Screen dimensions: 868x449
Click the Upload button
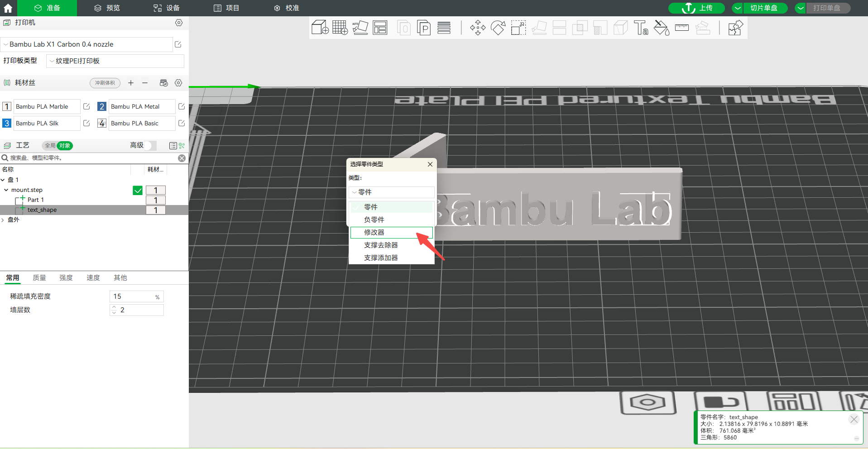697,8
